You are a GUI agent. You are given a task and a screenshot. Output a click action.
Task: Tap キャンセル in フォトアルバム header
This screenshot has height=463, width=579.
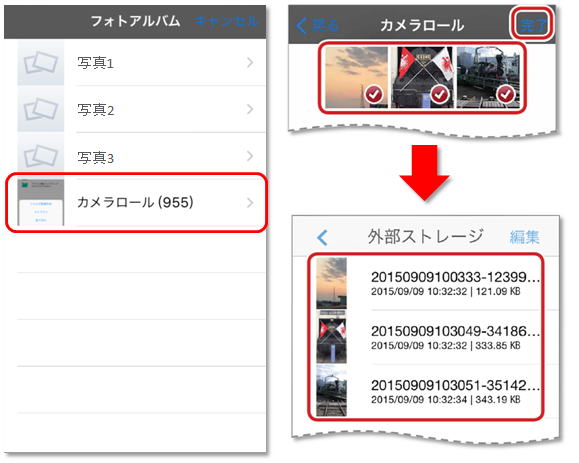[227, 21]
